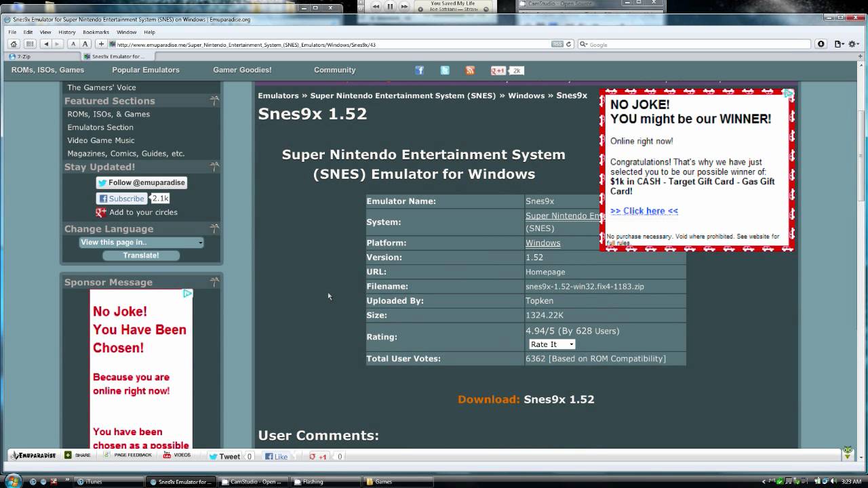Collapse the Sponsor Message panel icon
Viewport: 868px width, 488px height.
(x=214, y=282)
